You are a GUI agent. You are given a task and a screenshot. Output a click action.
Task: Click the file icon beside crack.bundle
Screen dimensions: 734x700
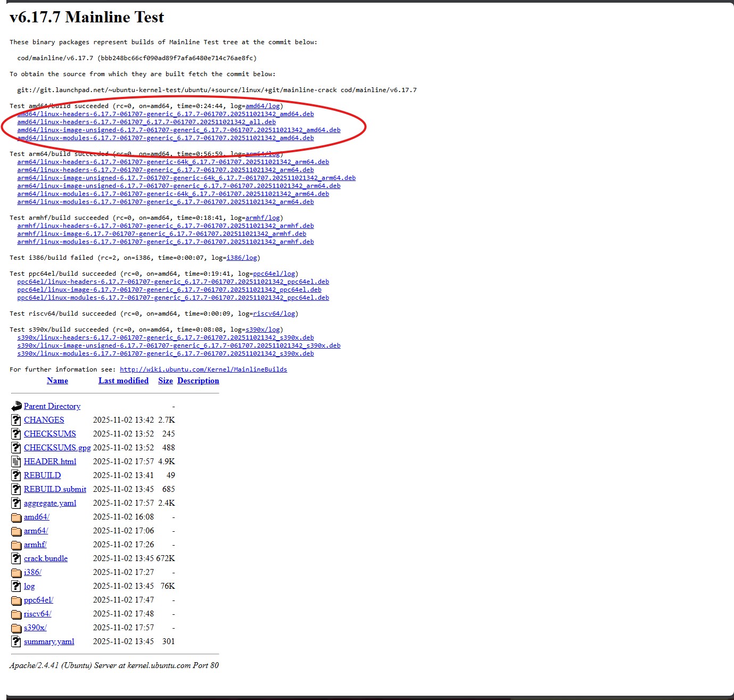coord(16,558)
